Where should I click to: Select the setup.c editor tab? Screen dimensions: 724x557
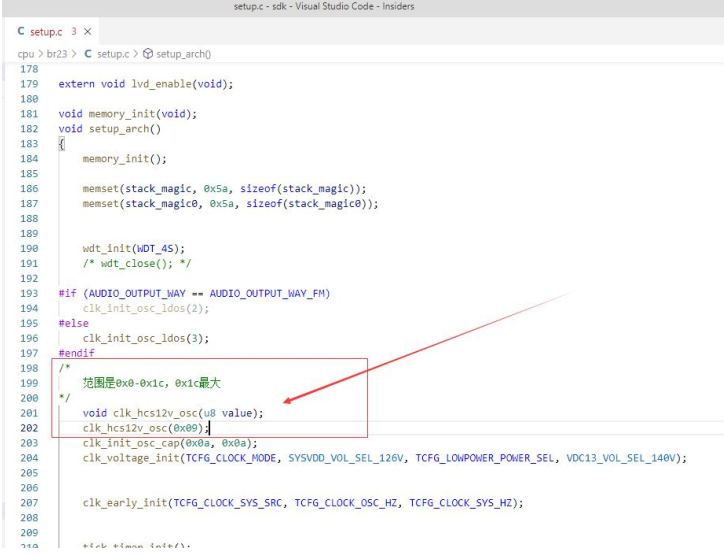(52, 31)
